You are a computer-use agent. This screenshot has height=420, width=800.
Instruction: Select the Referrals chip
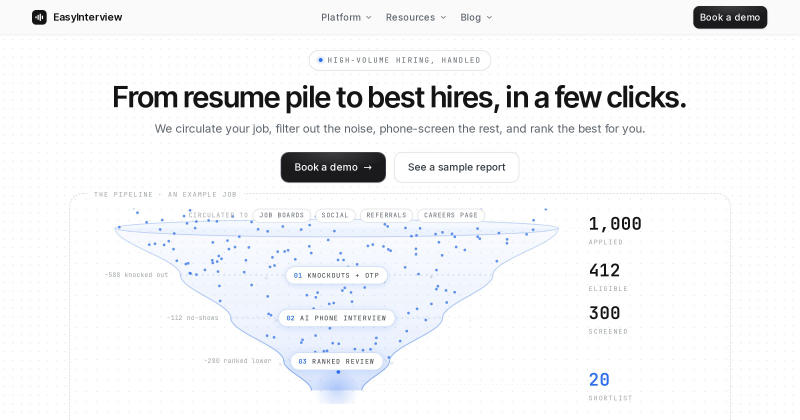[386, 215]
